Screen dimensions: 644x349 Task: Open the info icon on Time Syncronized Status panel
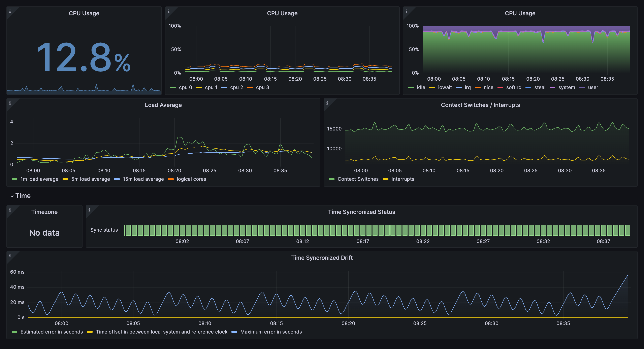click(90, 211)
